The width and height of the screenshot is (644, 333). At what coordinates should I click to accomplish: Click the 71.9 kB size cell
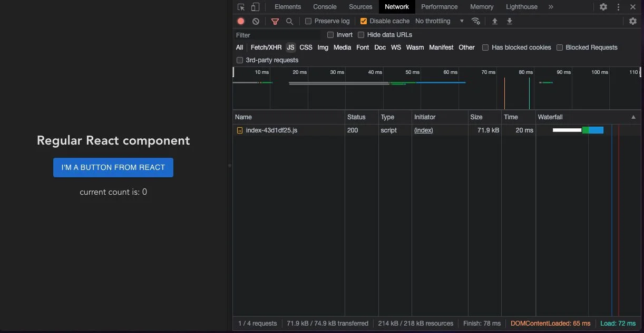point(489,130)
